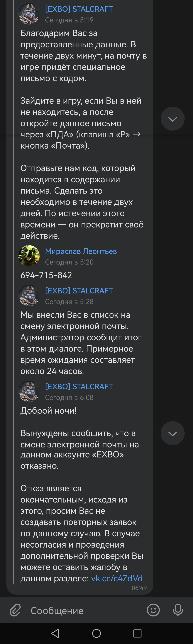Tap the Android back triangle button

pos(55,633)
